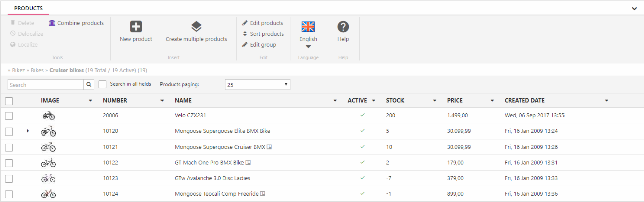Click product number 20006

point(111,115)
